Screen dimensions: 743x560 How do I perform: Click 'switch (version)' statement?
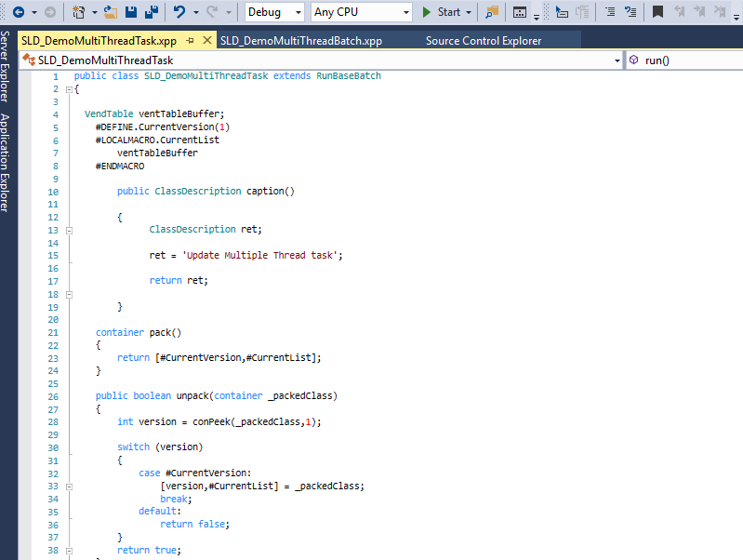160,447
